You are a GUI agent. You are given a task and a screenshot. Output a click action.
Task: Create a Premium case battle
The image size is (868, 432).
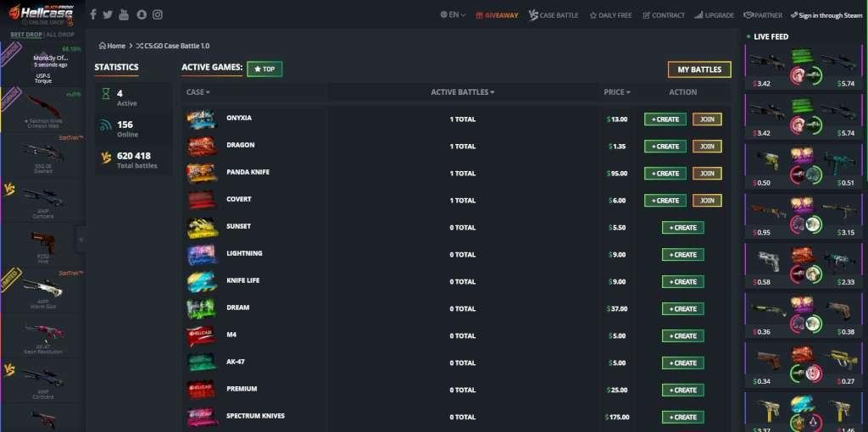pyautogui.click(x=682, y=390)
